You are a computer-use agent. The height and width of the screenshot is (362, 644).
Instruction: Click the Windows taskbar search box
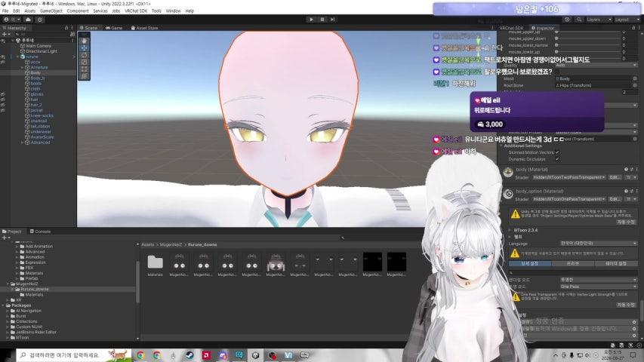click(x=74, y=355)
